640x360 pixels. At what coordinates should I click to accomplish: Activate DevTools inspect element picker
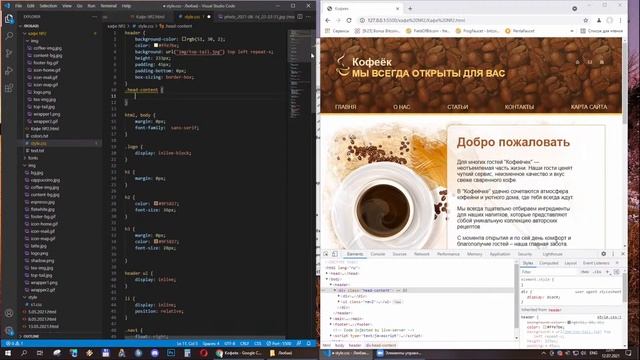tap(326, 254)
